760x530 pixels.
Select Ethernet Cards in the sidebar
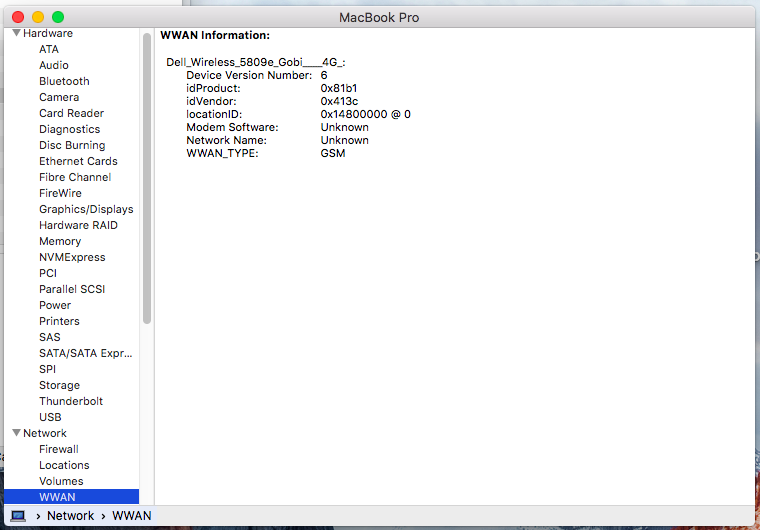coord(78,161)
